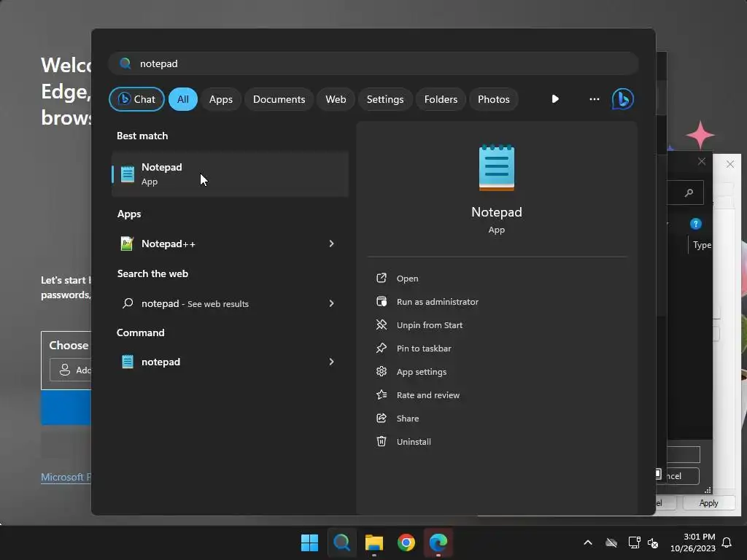Open the Bing icon at top right

pos(623,99)
